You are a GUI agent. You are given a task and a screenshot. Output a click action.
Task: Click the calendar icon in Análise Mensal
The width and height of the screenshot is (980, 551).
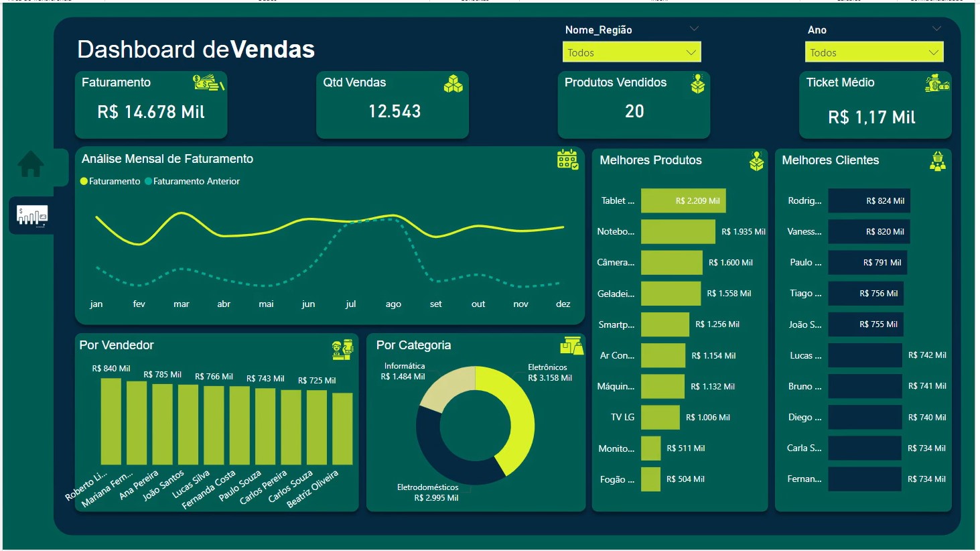568,160
